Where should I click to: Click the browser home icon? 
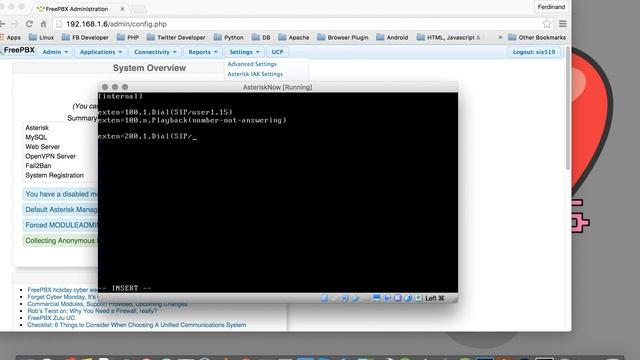coord(43,24)
